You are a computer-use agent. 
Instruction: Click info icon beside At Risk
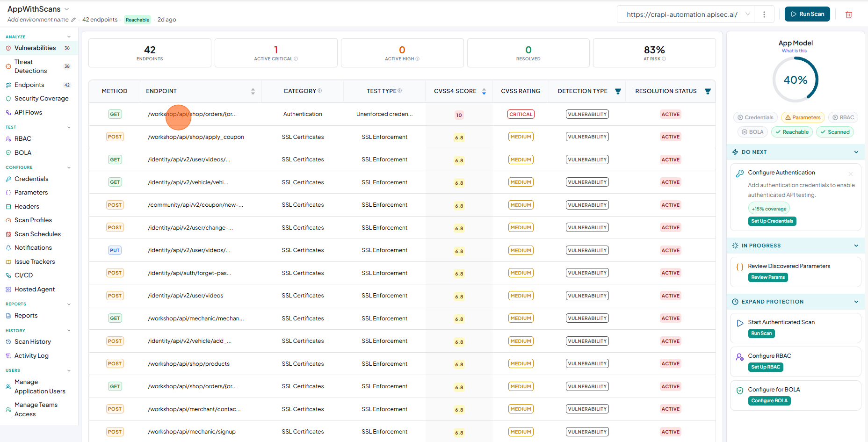[x=664, y=59]
